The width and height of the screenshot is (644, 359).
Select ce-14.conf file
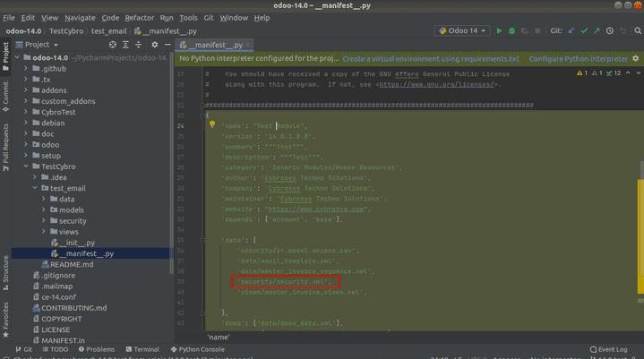(55, 296)
